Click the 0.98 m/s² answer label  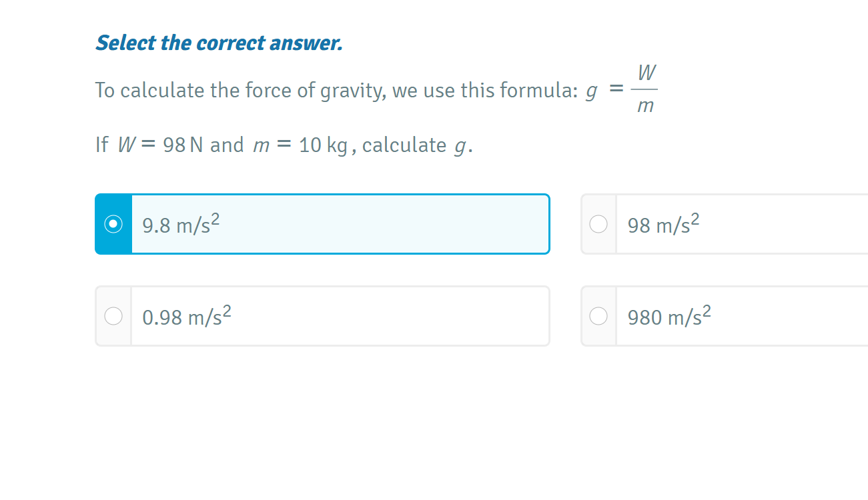187,317
